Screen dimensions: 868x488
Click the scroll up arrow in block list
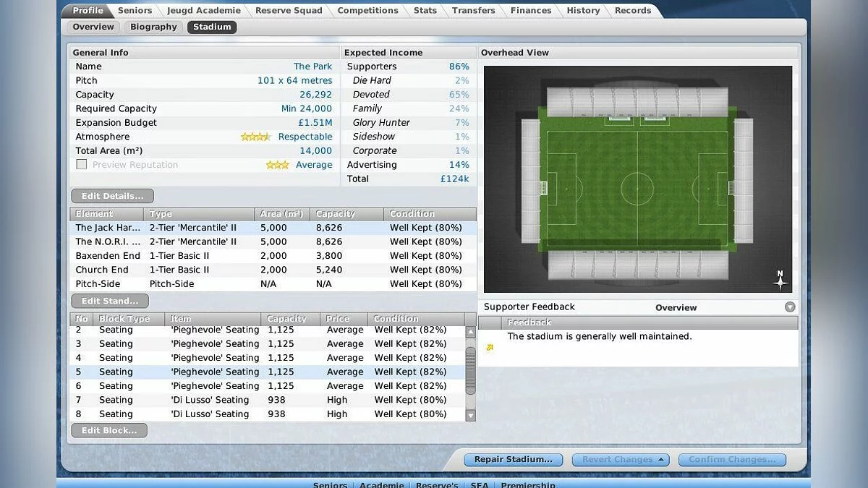[x=471, y=332]
